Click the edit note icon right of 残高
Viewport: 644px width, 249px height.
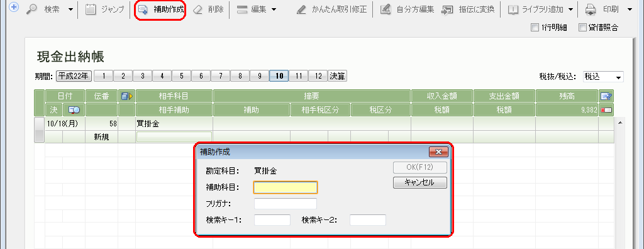point(606,96)
